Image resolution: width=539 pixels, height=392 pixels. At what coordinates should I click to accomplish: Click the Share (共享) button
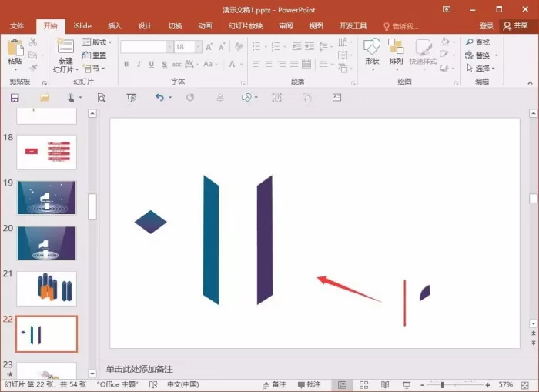(x=516, y=25)
